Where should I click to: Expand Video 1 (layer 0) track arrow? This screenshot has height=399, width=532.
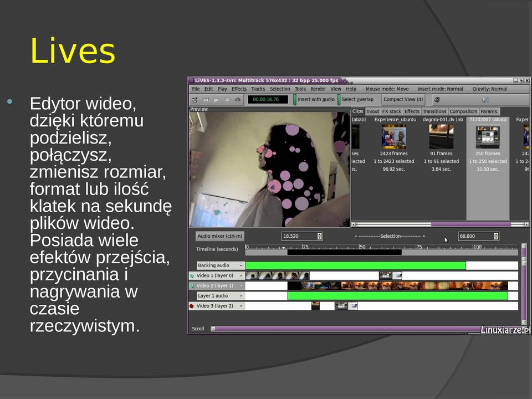(241, 275)
